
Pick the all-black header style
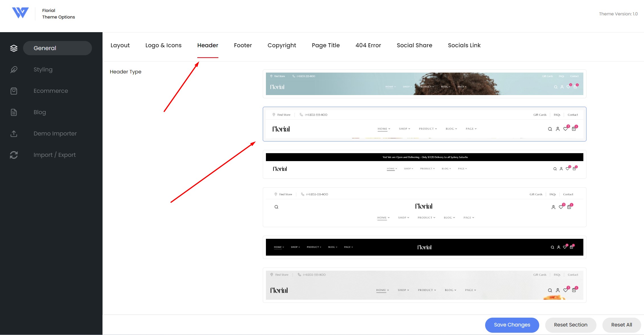pyautogui.click(x=424, y=247)
